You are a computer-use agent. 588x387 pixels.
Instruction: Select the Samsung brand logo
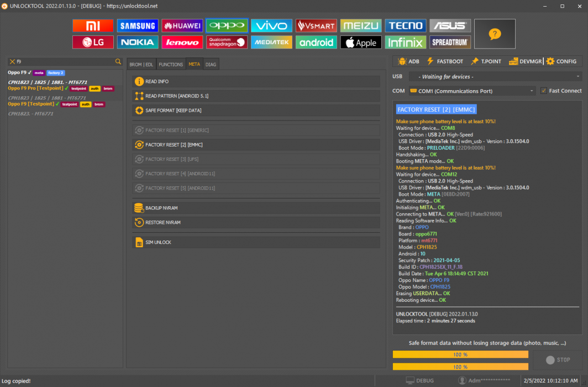(138, 26)
